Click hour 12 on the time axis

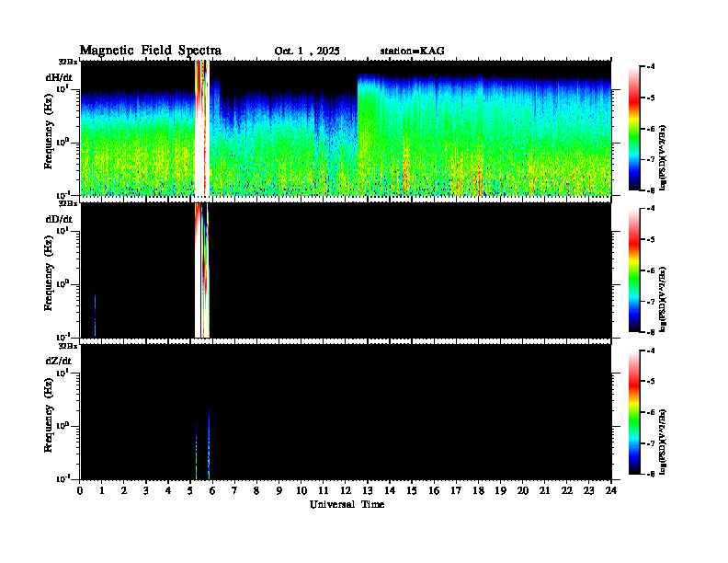(x=346, y=491)
